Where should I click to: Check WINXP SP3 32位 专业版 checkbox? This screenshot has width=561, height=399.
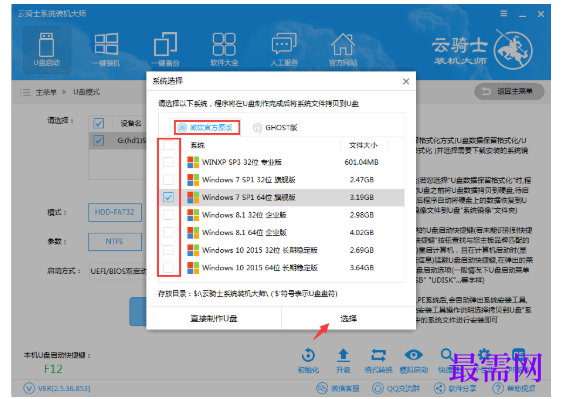coord(168,162)
